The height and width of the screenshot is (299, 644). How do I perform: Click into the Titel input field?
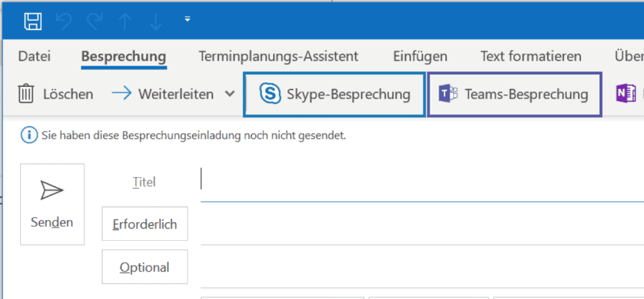click(x=422, y=180)
